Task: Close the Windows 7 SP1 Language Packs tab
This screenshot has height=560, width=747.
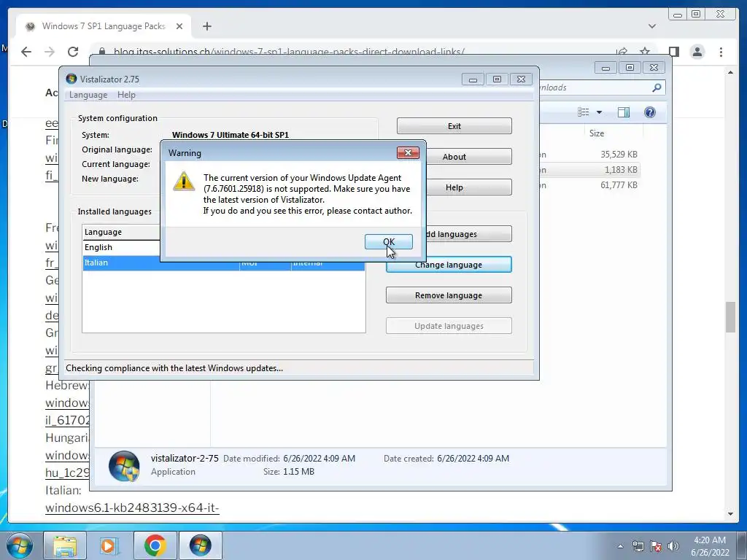Action: (179, 26)
